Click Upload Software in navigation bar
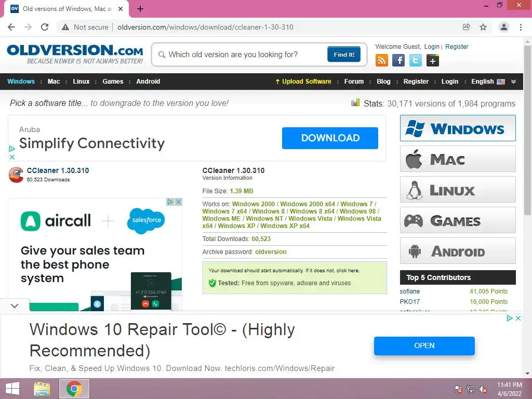The height and width of the screenshot is (399, 532). (303, 82)
